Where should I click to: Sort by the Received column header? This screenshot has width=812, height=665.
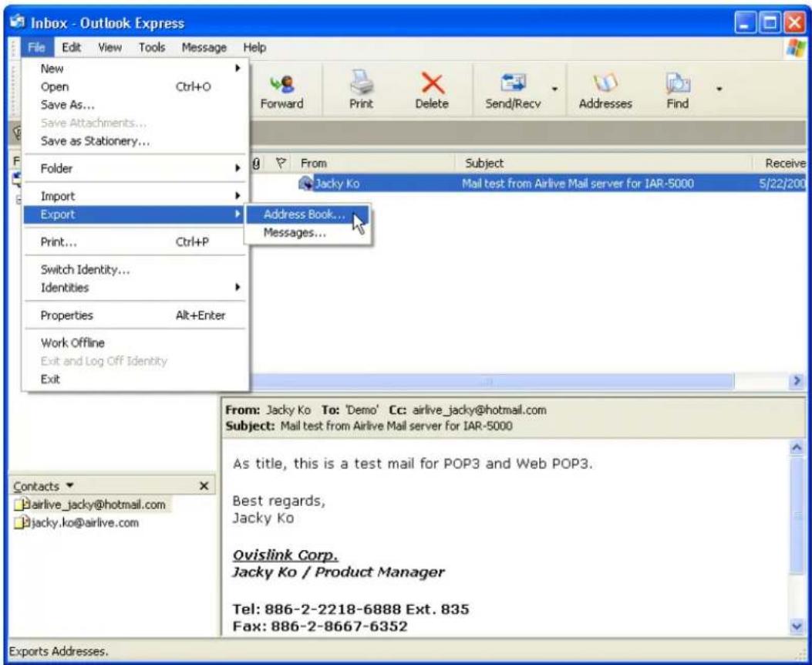pyautogui.click(x=780, y=163)
